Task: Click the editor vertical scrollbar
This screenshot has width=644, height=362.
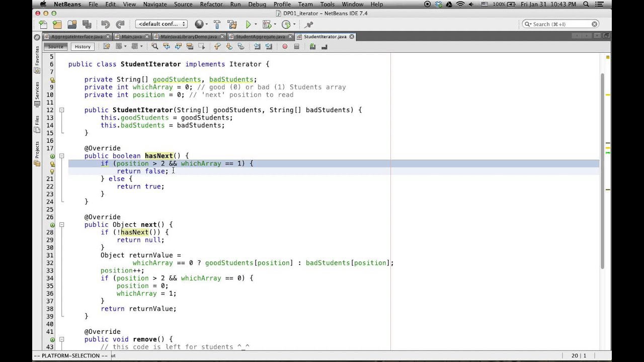Action: coord(602,171)
